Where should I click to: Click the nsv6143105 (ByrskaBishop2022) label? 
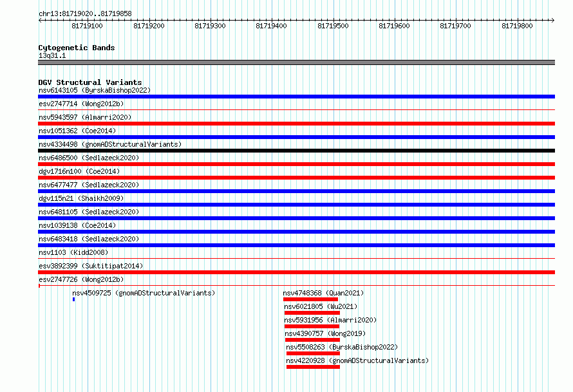[95, 90]
